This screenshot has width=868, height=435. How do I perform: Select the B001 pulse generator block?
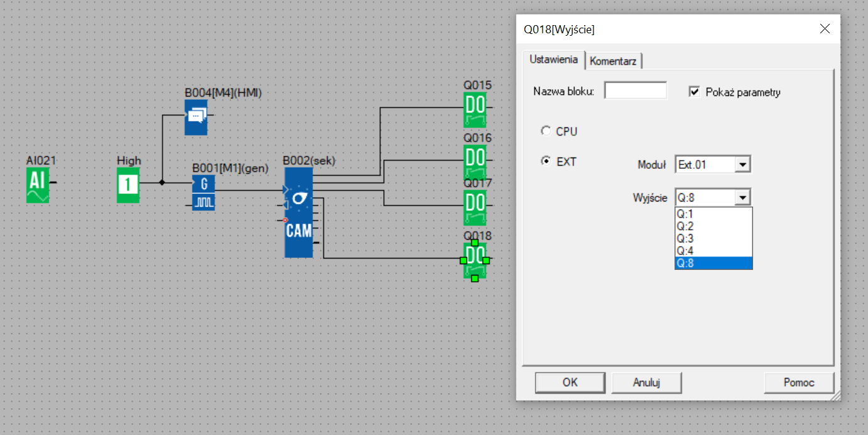[203, 193]
